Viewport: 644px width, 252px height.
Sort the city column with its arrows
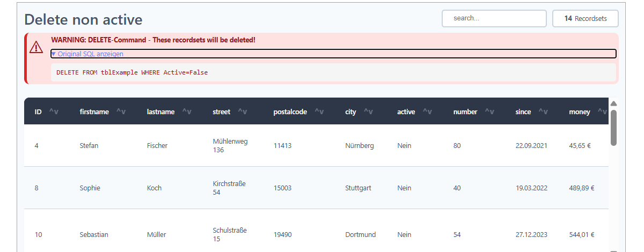[x=369, y=112]
